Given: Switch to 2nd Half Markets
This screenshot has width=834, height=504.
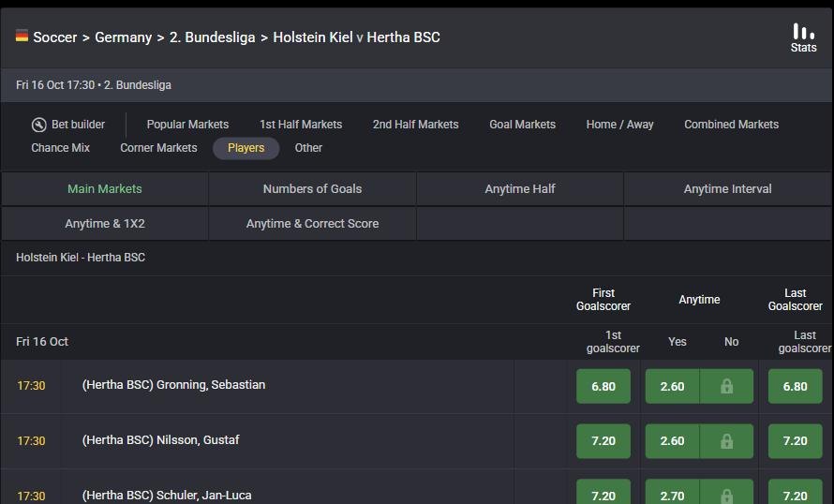Looking at the screenshot, I should tap(415, 125).
